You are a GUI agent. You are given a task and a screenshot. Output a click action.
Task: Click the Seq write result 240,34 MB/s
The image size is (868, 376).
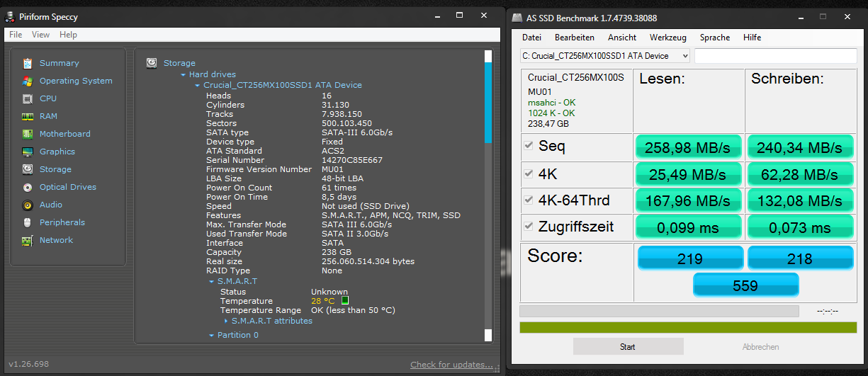click(x=800, y=147)
